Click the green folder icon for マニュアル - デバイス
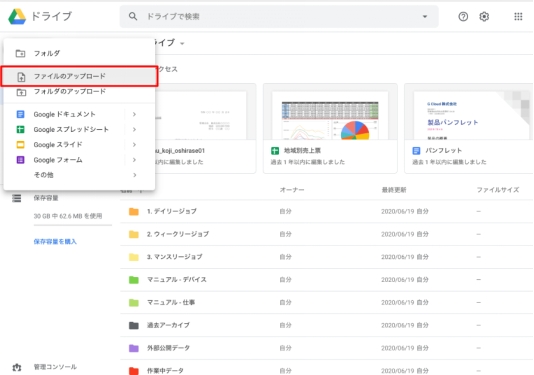This screenshot has width=534, height=375. [134, 280]
